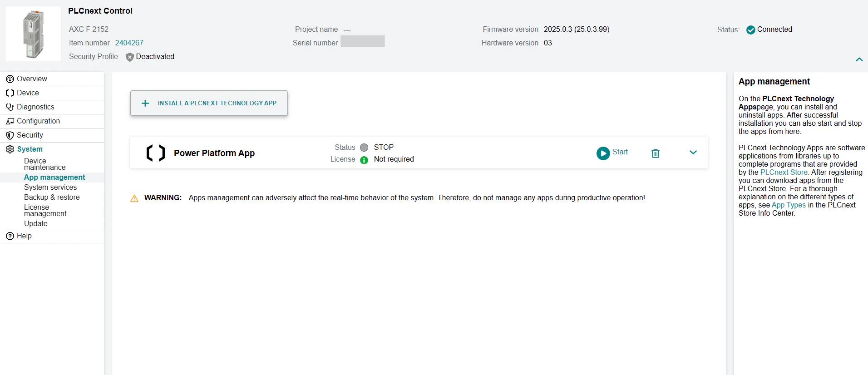Click the Device bracket icon in sidebar
This screenshot has width=868, height=375.
tap(10, 93)
